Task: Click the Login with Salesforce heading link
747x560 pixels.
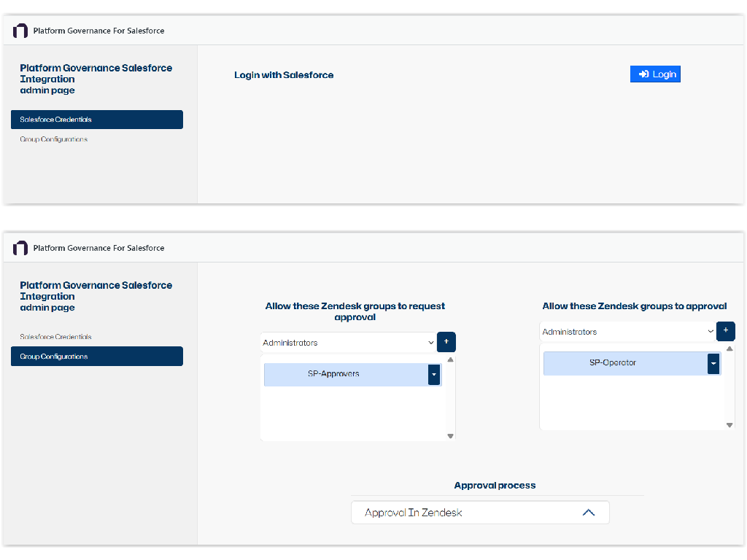Action: (x=284, y=74)
